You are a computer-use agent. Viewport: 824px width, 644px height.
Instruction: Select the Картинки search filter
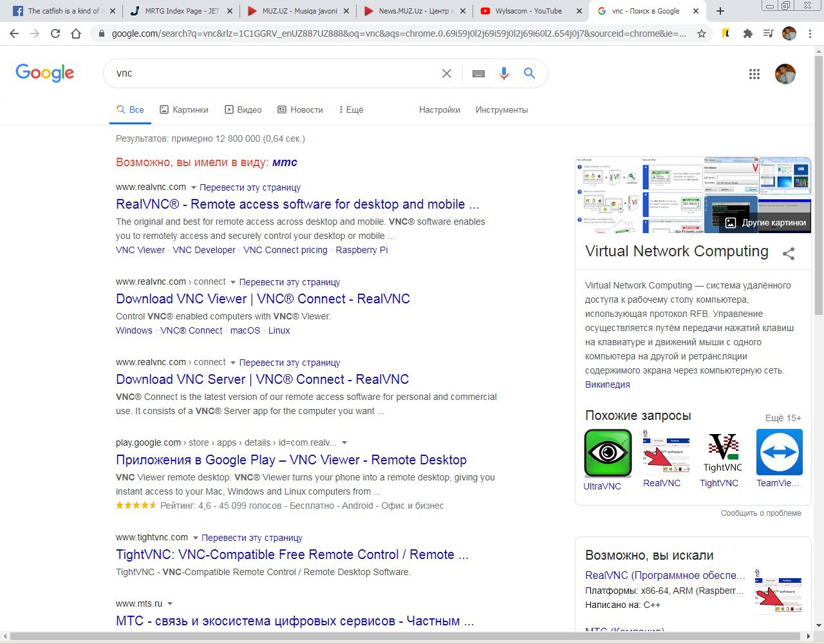click(x=184, y=110)
